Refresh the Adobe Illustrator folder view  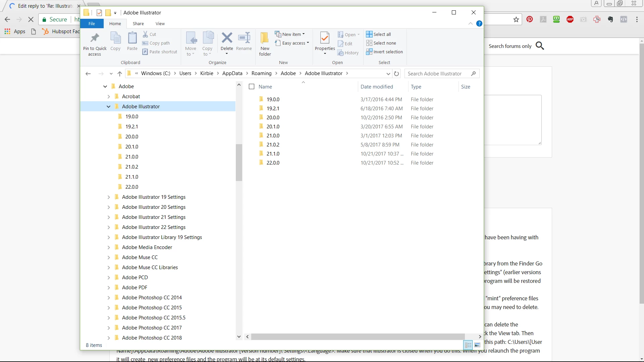pos(396,74)
